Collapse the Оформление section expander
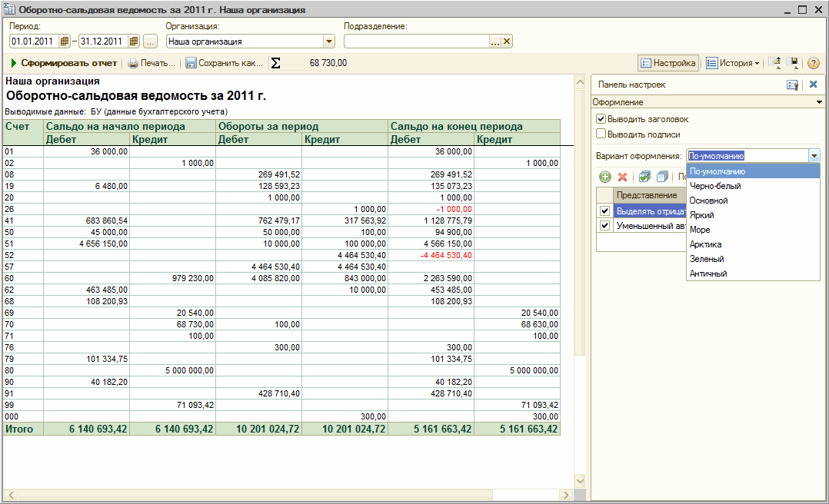This screenshot has height=504, width=829. [x=819, y=102]
